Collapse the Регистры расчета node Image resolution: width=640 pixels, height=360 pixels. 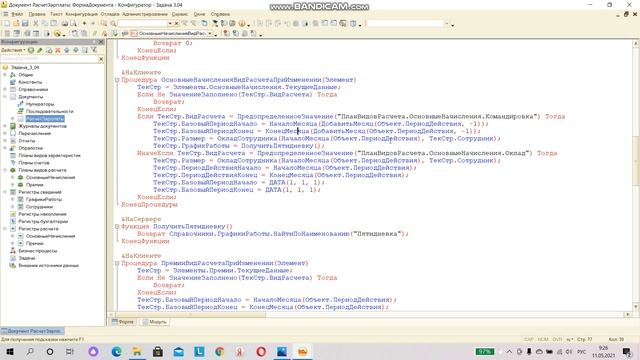coord(5,229)
